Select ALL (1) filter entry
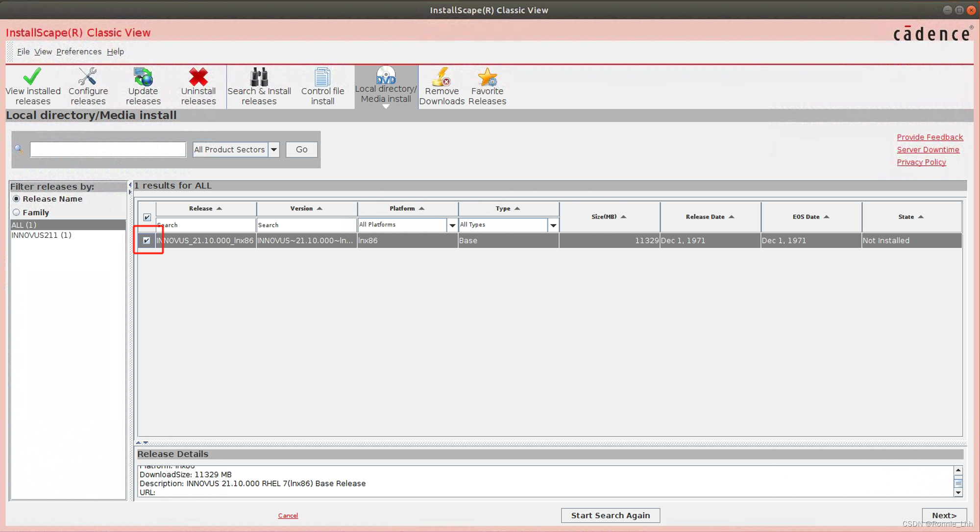Screen dimensions: 980x532 coord(68,225)
